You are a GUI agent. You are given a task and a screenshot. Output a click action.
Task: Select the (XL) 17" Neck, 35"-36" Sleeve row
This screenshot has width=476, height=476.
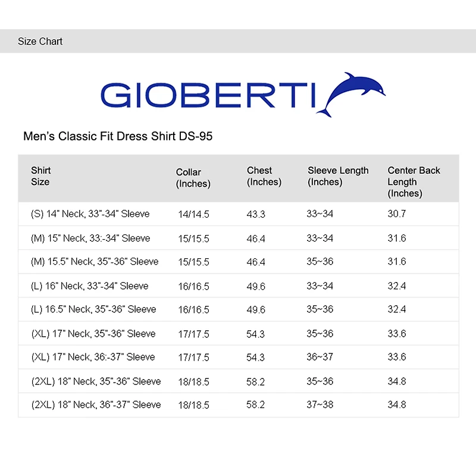coord(239,333)
